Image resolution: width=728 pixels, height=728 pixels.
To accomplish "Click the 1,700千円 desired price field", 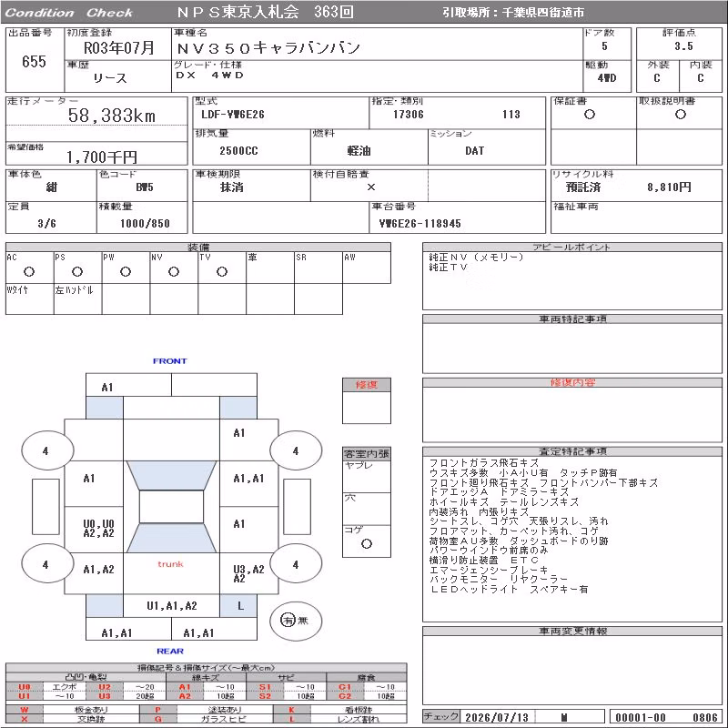I will click(102, 157).
